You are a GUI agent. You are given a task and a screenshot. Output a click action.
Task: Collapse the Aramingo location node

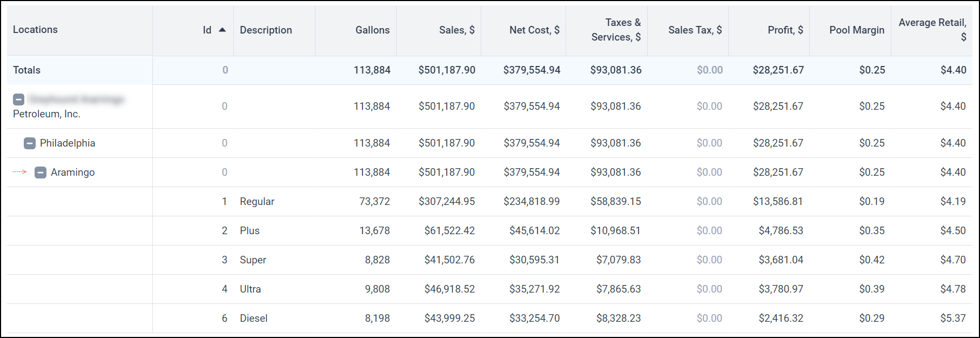41,173
